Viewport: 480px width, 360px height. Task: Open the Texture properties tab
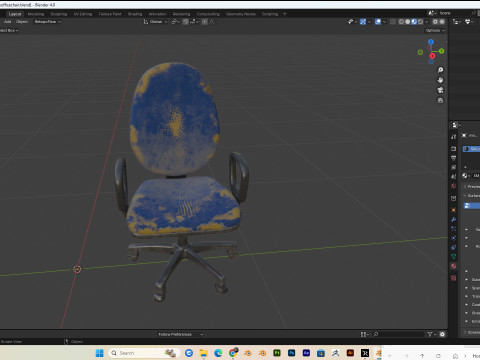point(453,278)
